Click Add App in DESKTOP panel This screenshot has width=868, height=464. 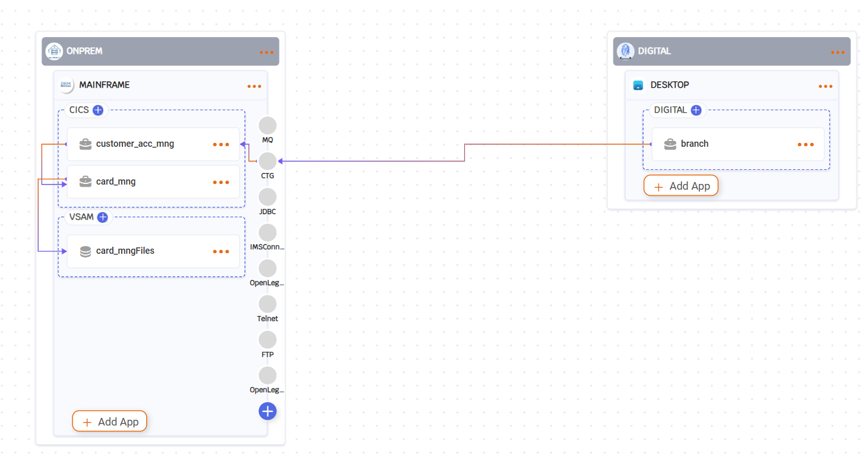tap(681, 186)
